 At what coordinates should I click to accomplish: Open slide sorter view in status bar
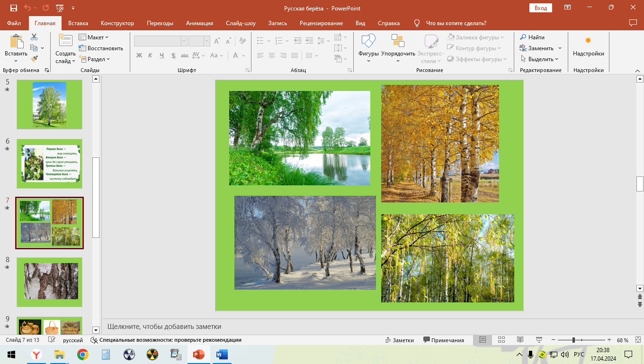501,340
